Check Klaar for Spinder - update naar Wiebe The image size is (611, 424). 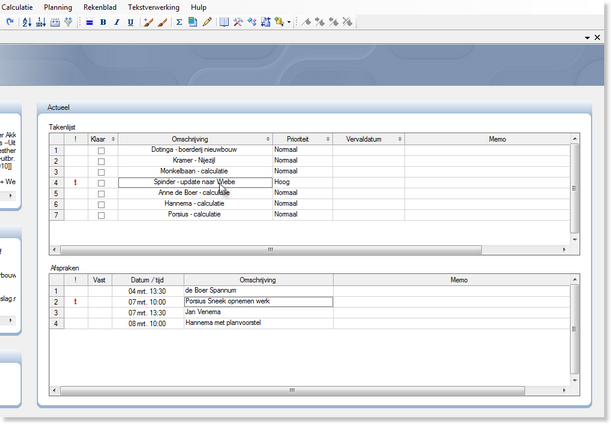101,183
